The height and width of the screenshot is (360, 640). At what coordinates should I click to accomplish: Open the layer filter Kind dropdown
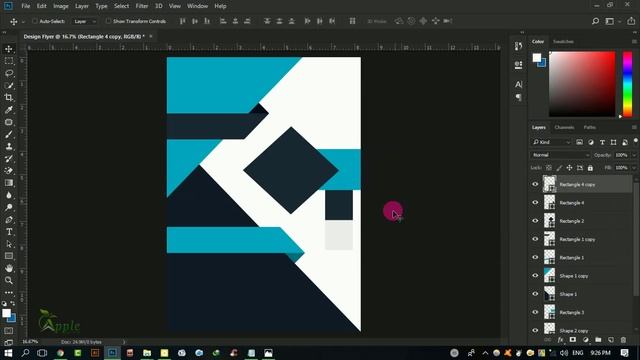coord(551,142)
